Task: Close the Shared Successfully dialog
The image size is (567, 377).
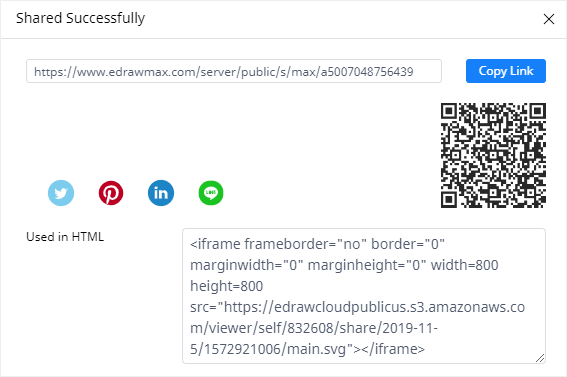Action: (x=549, y=19)
